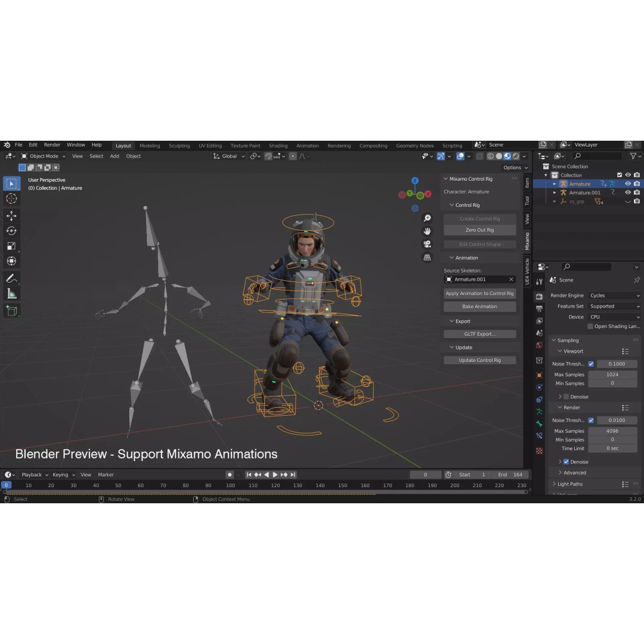Viewport: 644px width, 644px height.
Task: Play the animation forward
Action: 275,475
